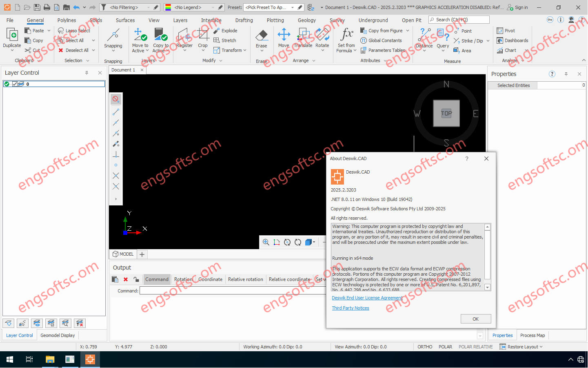Select the Rotate tool in Arrange group
This screenshot has width=588, height=368.
(x=322, y=38)
